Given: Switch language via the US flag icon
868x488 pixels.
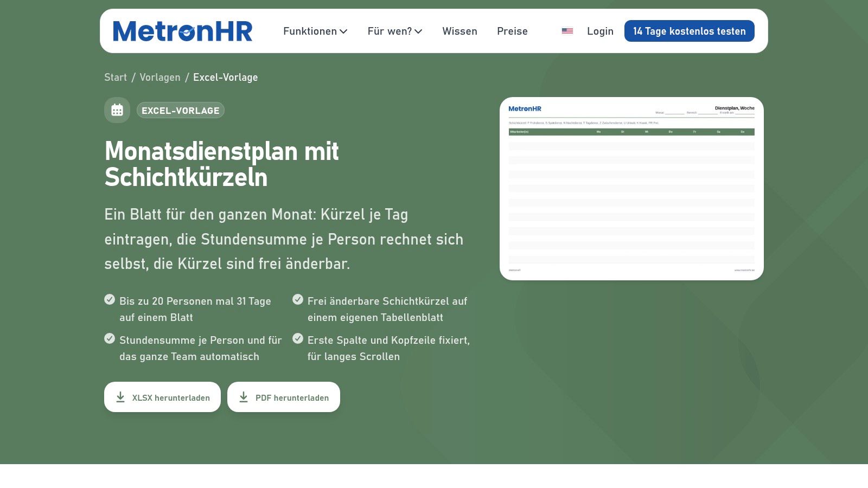Looking at the screenshot, I should (567, 31).
